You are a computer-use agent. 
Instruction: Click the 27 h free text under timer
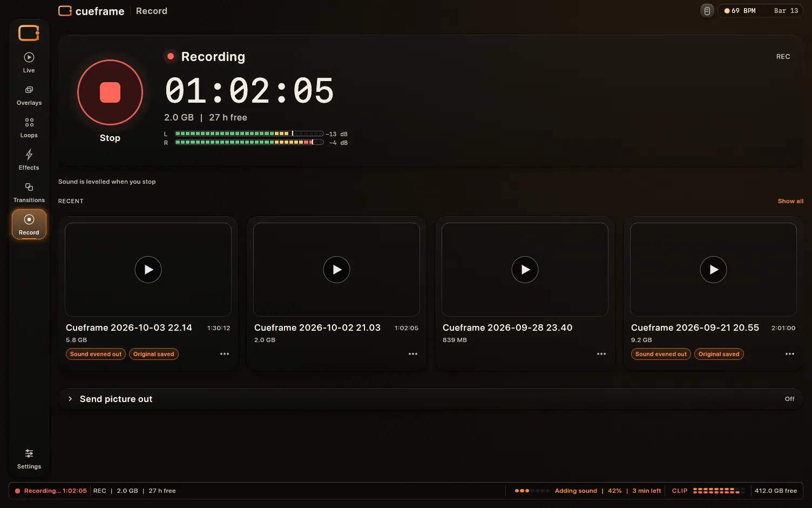[228, 117]
